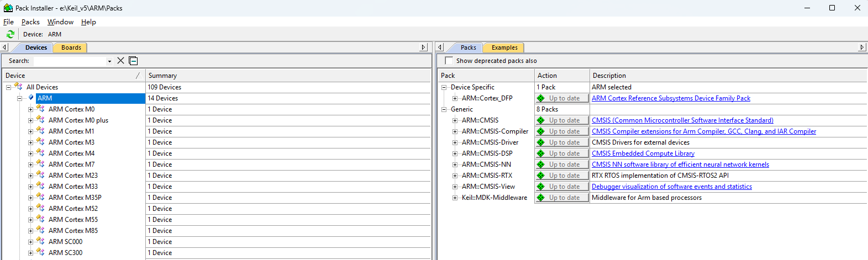868x260 pixels.
Task: Switch to the Boards tab
Action: (x=71, y=47)
